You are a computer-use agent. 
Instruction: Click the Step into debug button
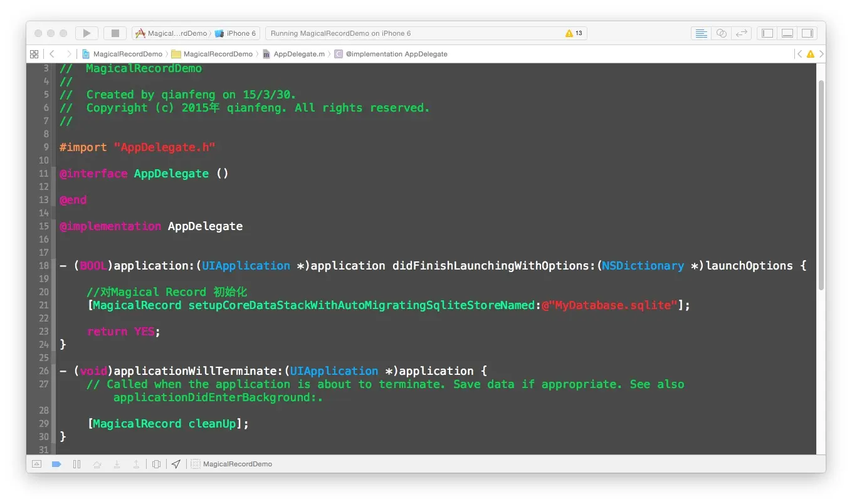[117, 464]
